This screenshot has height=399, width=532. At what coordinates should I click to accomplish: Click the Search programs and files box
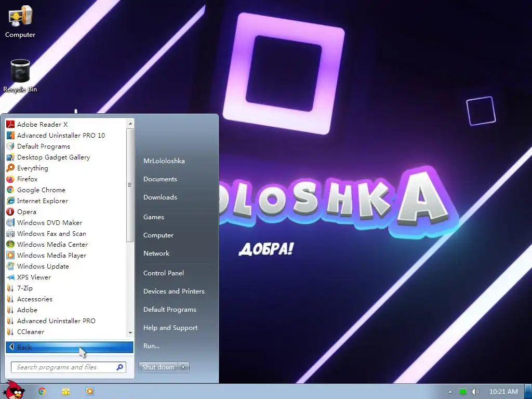69,367
